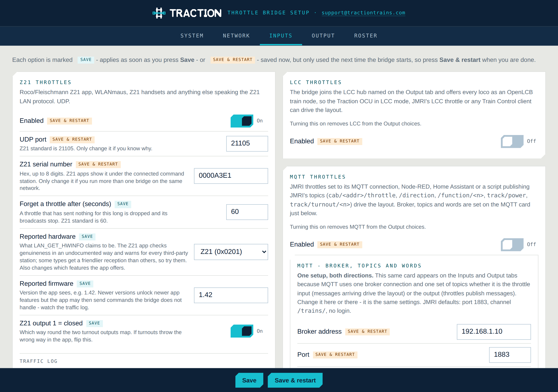Open the Reported hardware dropdown
Image resolution: width=558 pixels, height=392 pixels.
[x=231, y=252]
